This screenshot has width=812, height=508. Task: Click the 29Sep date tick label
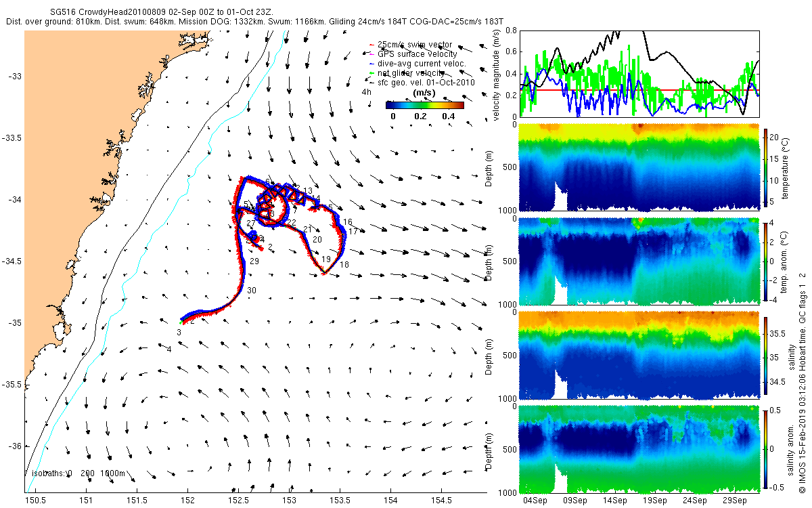coord(735,500)
